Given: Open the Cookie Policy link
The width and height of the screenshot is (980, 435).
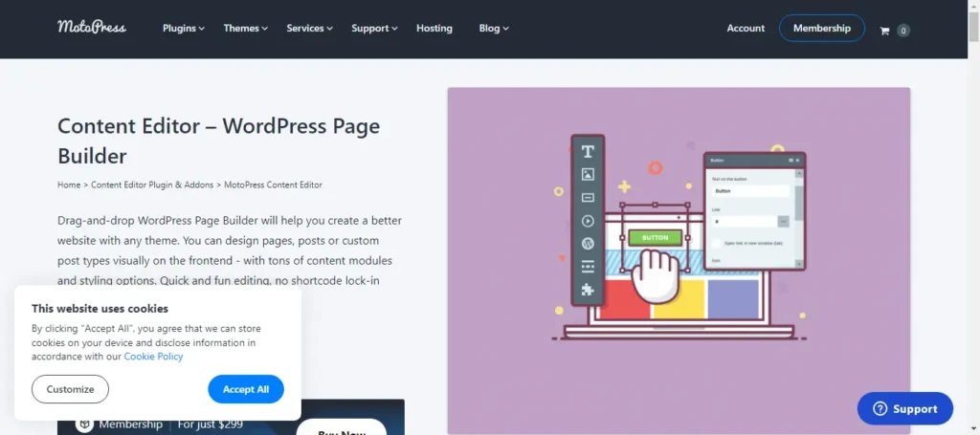Looking at the screenshot, I should 153,357.
